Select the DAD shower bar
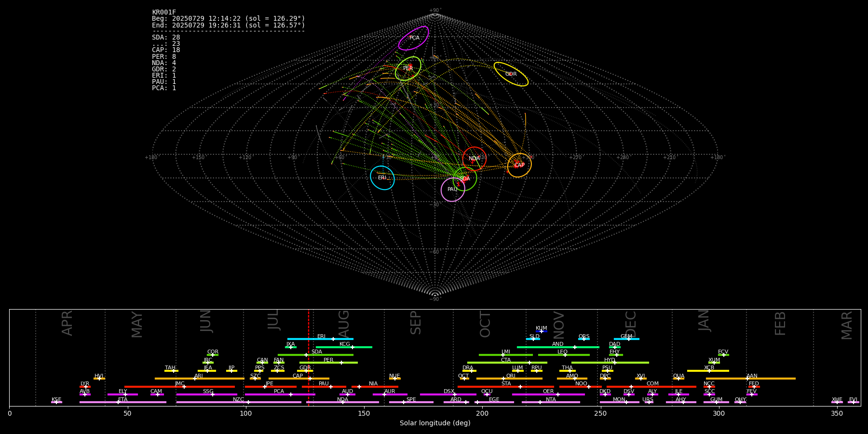The height and width of the screenshot is (434, 868). point(615,347)
